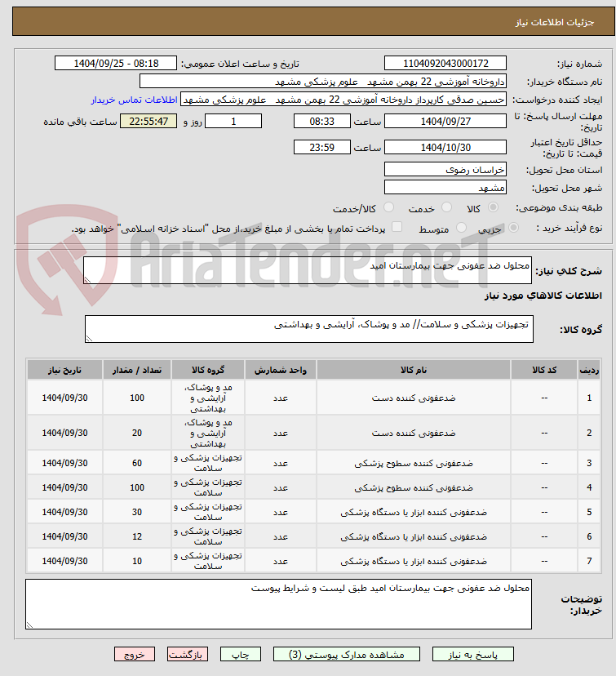Select 'جزیی' purchase type radio
Screen dimensions: 616x676
tap(512, 229)
